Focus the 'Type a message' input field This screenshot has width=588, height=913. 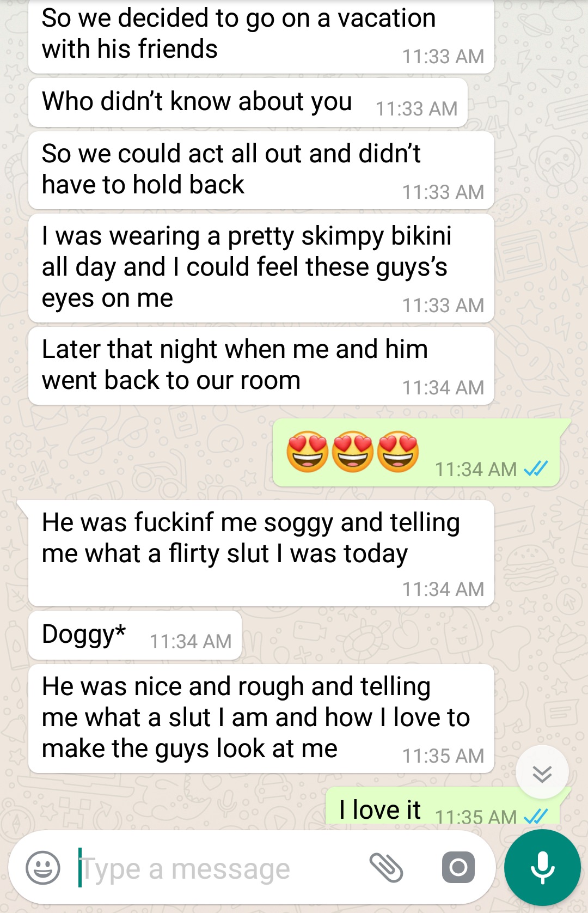(218, 868)
